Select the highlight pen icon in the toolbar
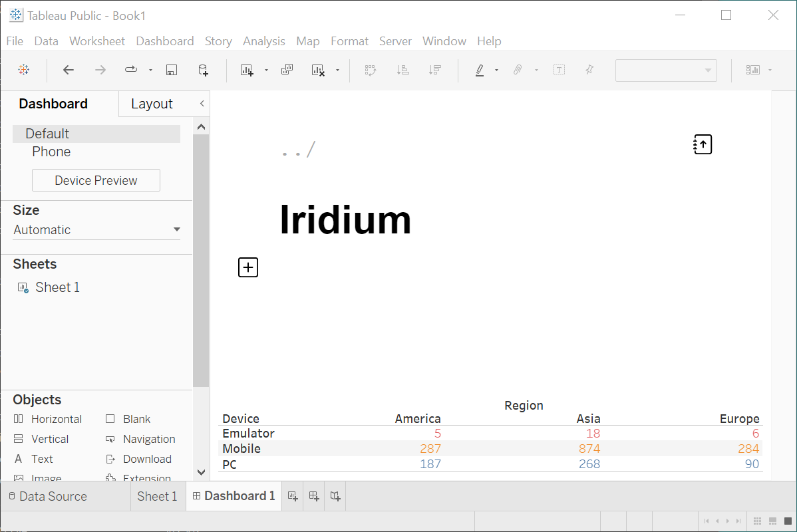The image size is (797, 532). coord(480,69)
